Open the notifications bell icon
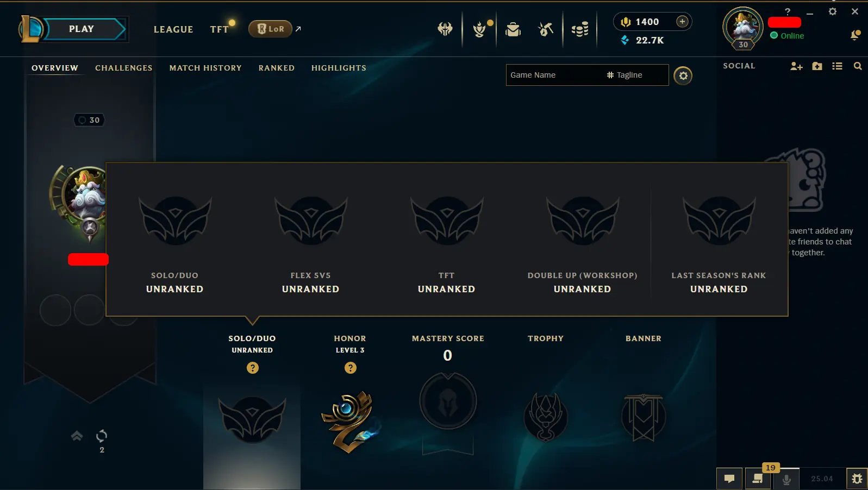The image size is (868, 490). click(854, 35)
